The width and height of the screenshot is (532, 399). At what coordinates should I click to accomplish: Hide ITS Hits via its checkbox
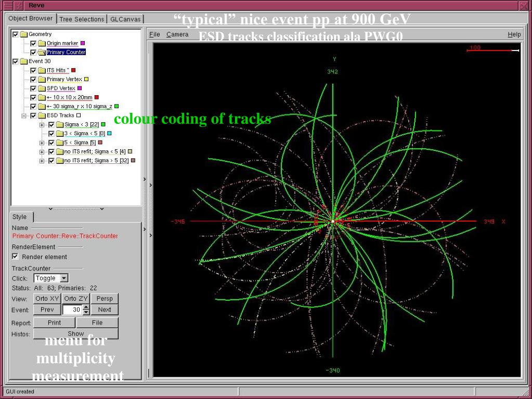pyautogui.click(x=33, y=71)
